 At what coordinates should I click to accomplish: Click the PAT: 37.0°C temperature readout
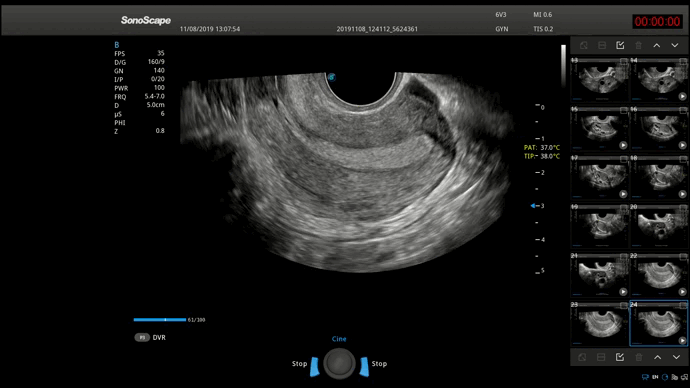[542, 148]
